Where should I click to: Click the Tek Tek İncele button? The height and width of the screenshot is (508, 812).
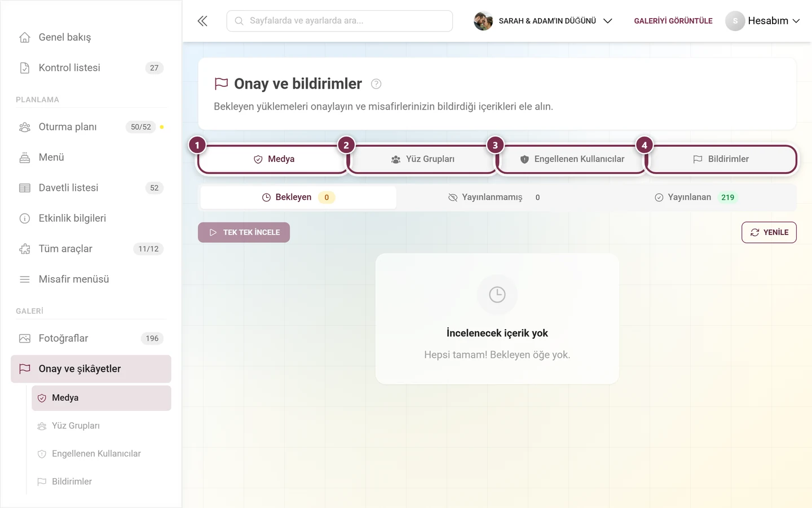[244, 233]
